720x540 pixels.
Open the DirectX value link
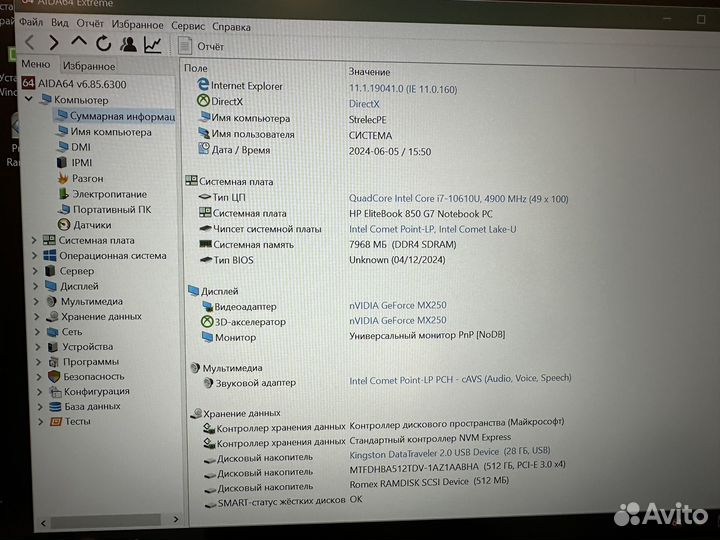[364, 104]
